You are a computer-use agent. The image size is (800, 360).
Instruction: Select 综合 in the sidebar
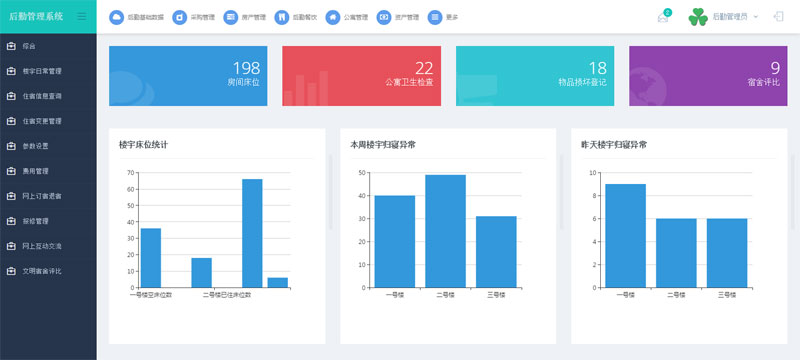(x=48, y=46)
